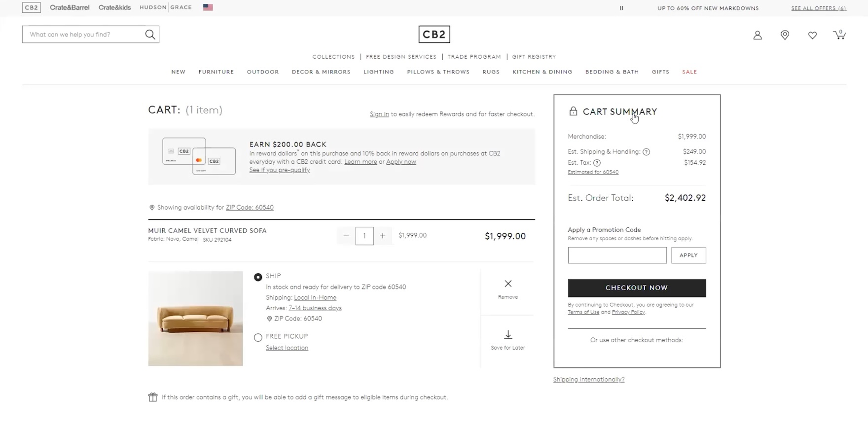The height and width of the screenshot is (429, 868).
Task: Click the Save for Later download icon
Action: coord(508,335)
